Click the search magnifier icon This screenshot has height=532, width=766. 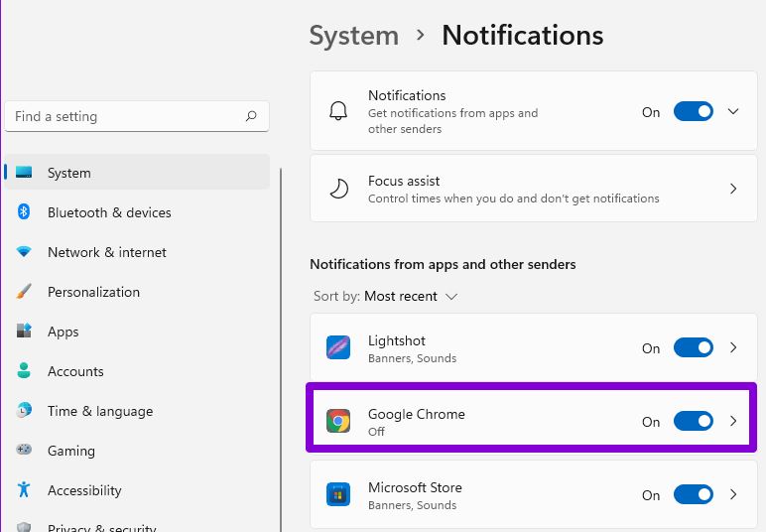[x=251, y=116]
